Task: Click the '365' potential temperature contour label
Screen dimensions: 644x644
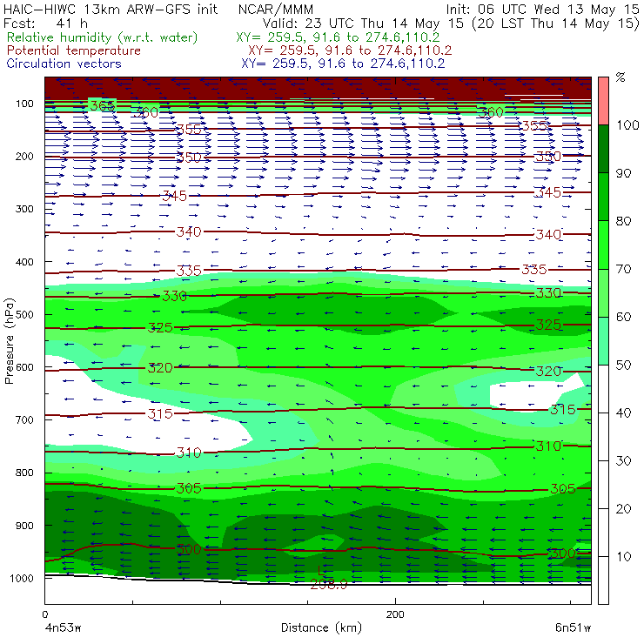Action: point(103,106)
